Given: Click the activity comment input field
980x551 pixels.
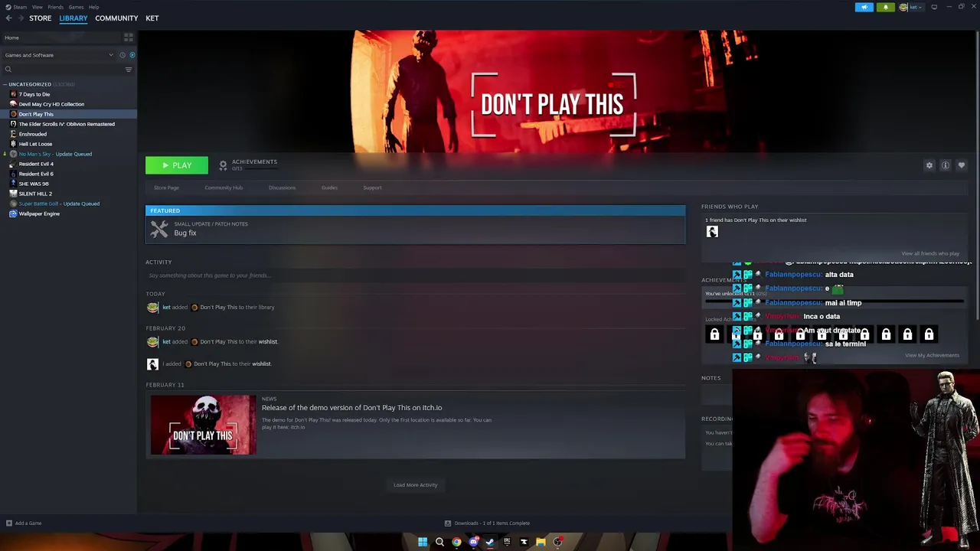Looking at the screenshot, I should point(416,275).
